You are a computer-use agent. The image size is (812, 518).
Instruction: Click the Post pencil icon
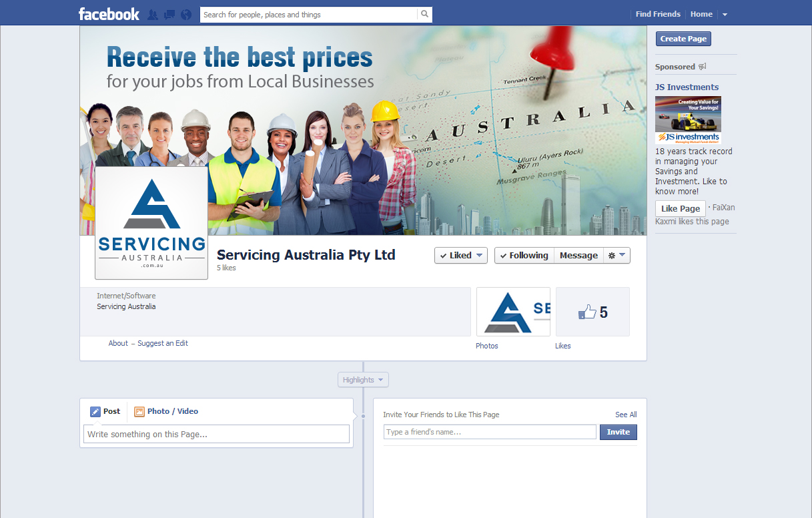95,412
